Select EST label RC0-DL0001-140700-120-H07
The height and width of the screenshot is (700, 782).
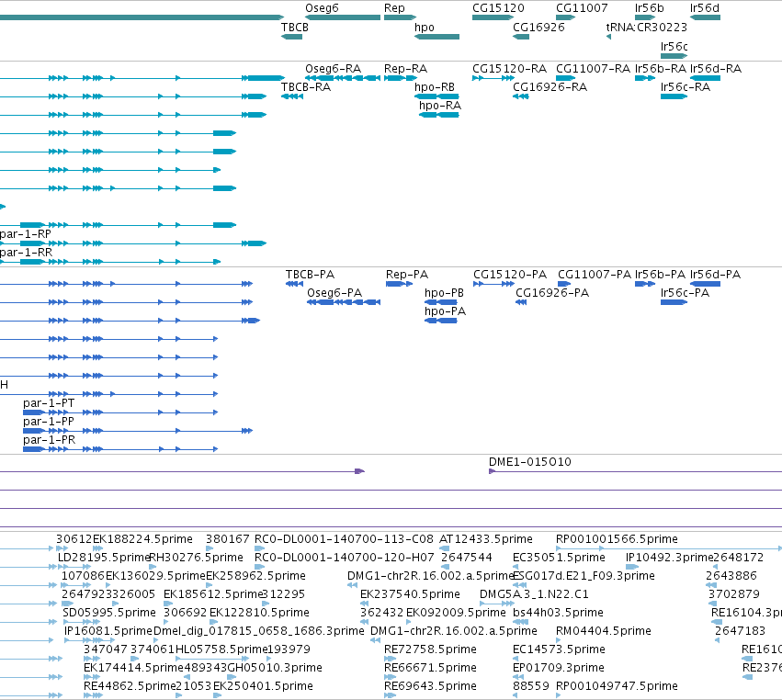(x=344, y=558)
